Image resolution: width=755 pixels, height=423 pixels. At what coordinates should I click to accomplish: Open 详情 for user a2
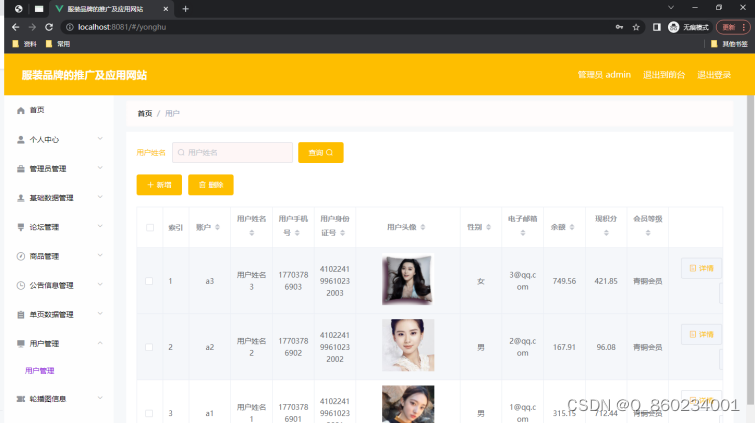(701, 334)
